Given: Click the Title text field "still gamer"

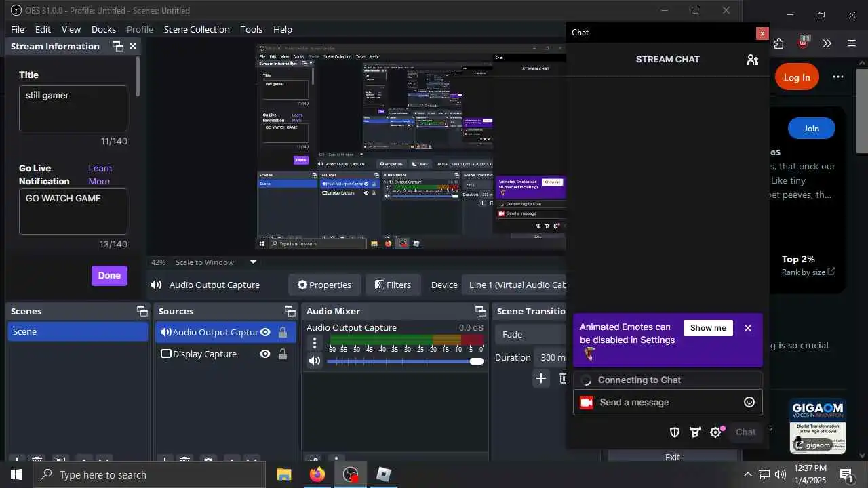Looking at the screenshot, I should tap(73, 108).
